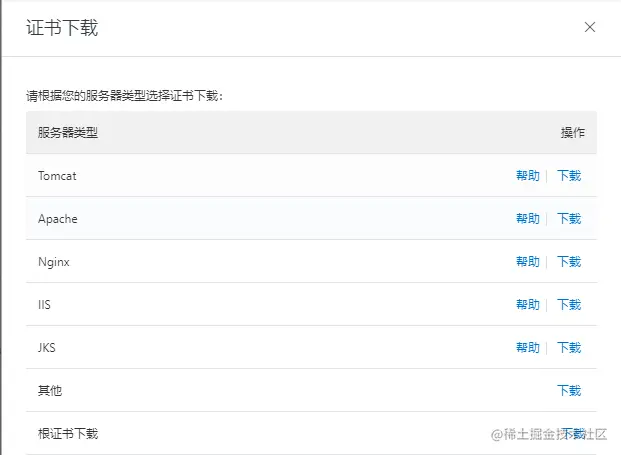Click 下载 in the Tomcat row

point(569,175)
